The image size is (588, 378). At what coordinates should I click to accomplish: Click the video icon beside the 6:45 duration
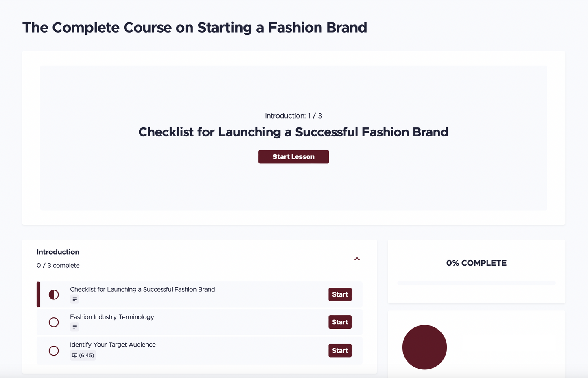[74, 355]
